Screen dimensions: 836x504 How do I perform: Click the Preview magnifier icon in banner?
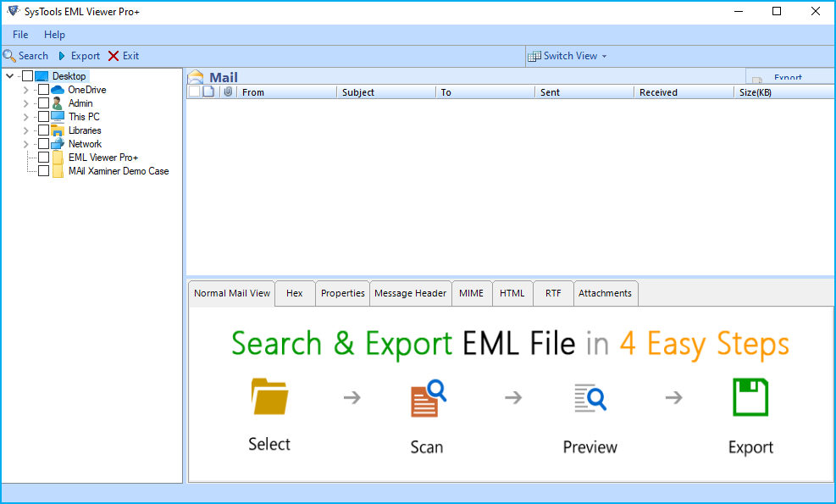pos(590,397)
